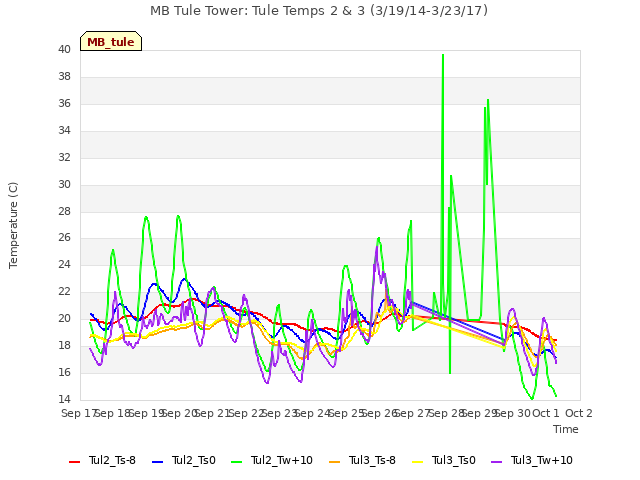Toggle the Tul3_Ts-8 legend label
This screenshot has height=480, width=640.
[x=372, y=460]
